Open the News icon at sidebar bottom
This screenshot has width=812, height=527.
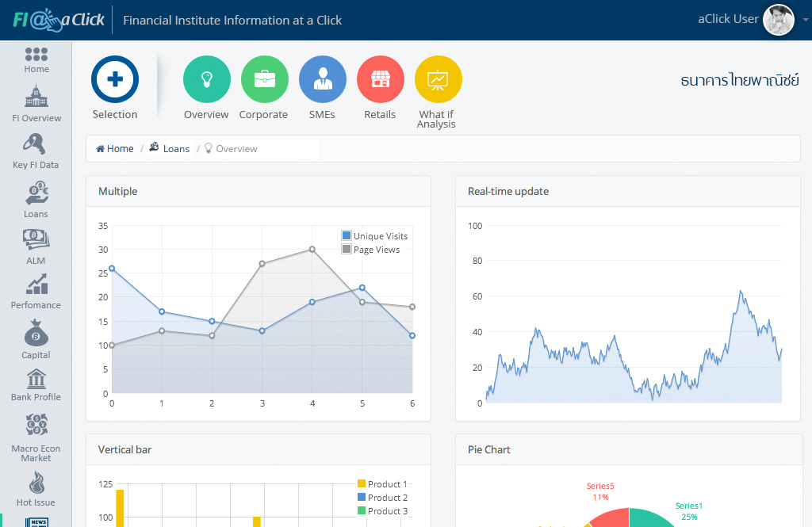click(36, 521)
